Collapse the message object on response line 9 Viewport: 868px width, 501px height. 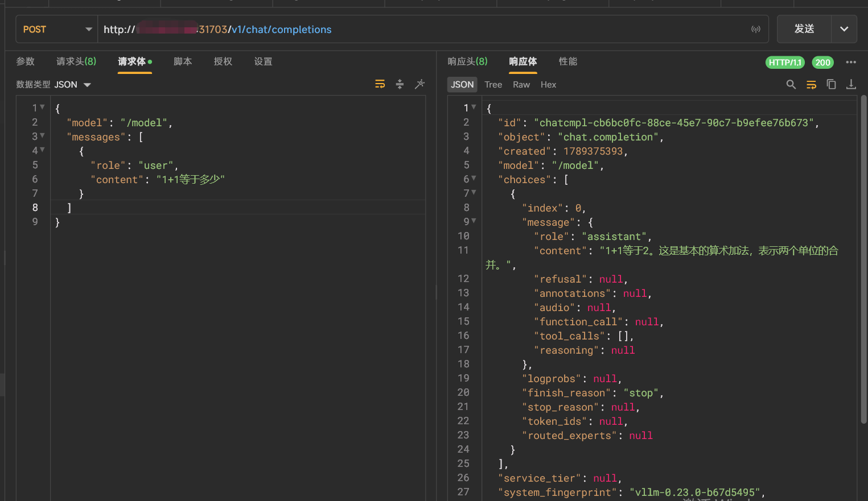point(474,221)
